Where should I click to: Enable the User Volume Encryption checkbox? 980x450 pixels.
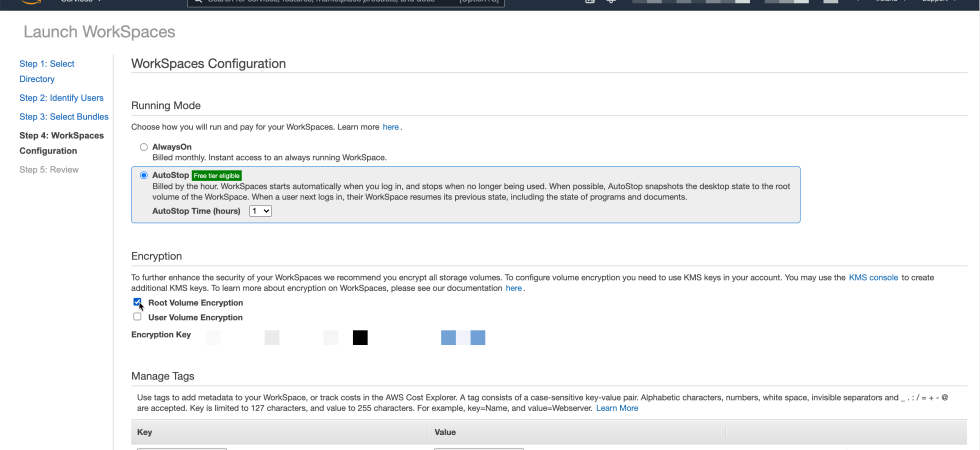tap(138, 317)
